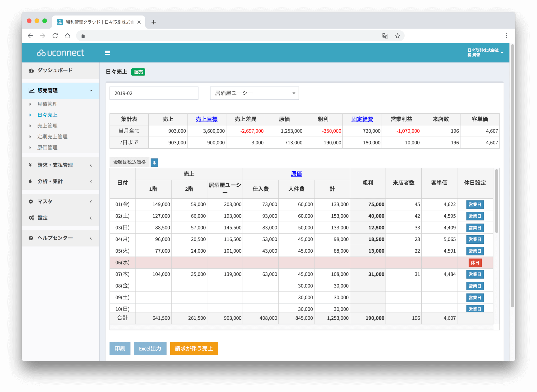The image size is (537, 392).
Task: Toggle 営業日 setting for 03(日)
Action: pyautogui.click(x=475, y=228)
